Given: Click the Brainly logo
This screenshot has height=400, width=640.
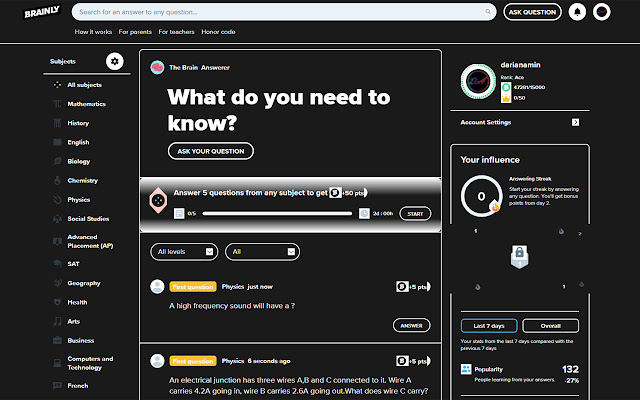Looking at the screenshot, I should coord(42,12).
